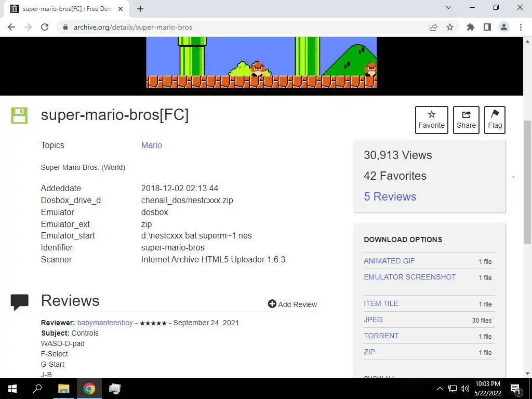Screen dimensions: 532x399
Task: Click scrollbar down arrow
Action: 527,374
